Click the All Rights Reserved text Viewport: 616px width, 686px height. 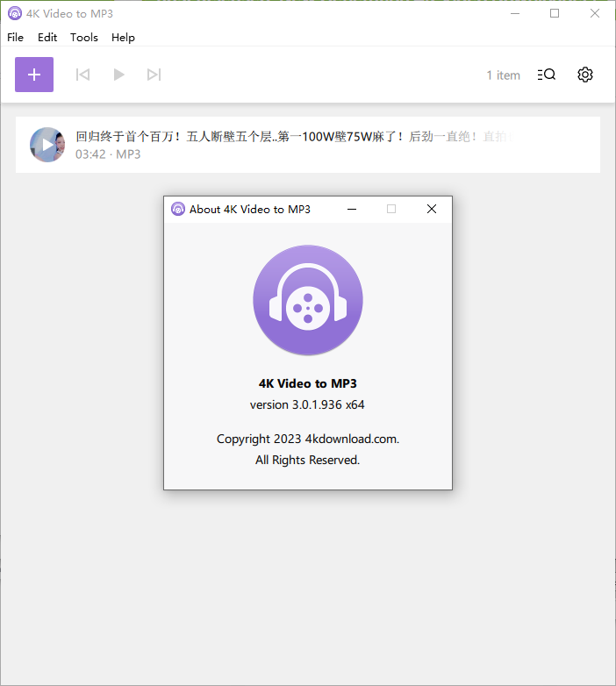(308, 460)
